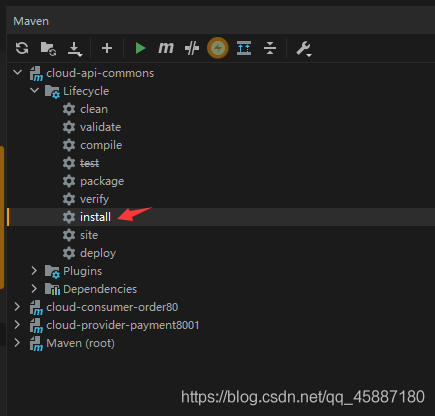The width and height of the screenshot is (435, 416).
Task: Download sources and documentation icon
Action: pyautogui.click(x=75, y=49)
